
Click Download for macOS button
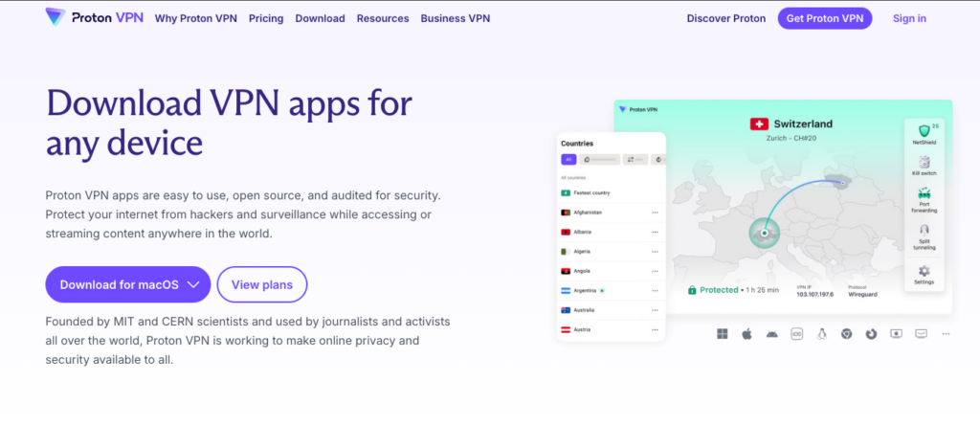127,284
